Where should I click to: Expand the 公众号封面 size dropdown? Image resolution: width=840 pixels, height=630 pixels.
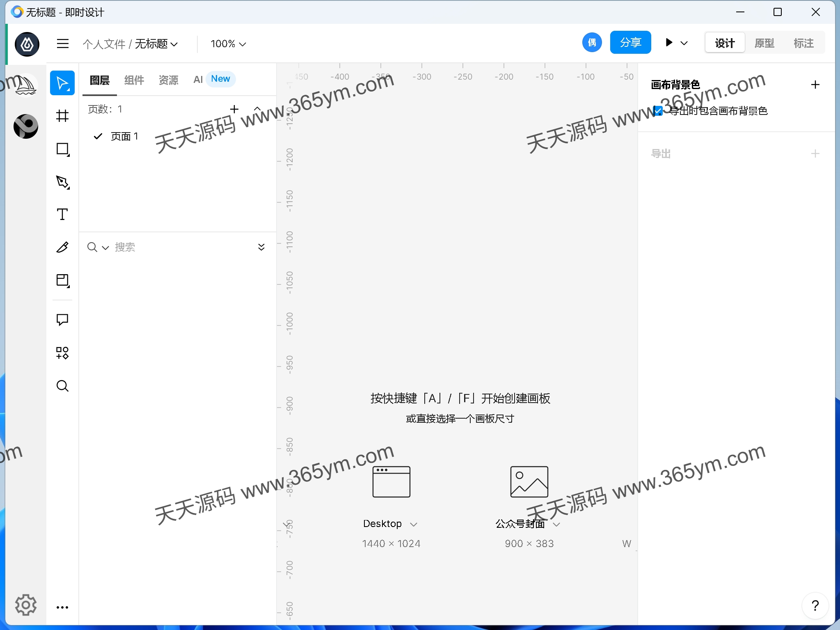pos(557,525)
